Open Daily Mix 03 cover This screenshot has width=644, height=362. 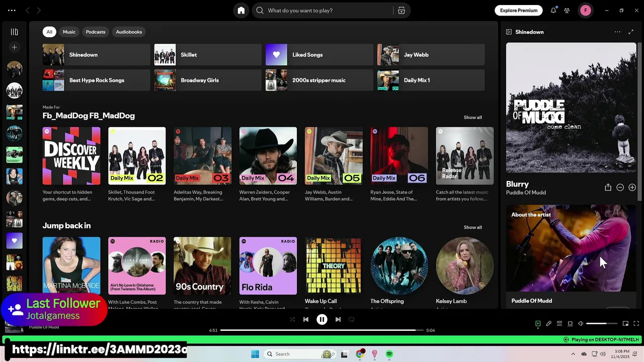click(x=202, y=156)
